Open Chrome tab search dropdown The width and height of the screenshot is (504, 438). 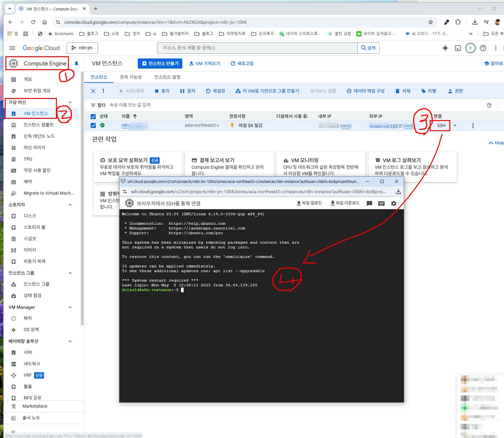(x=10, y=9)
